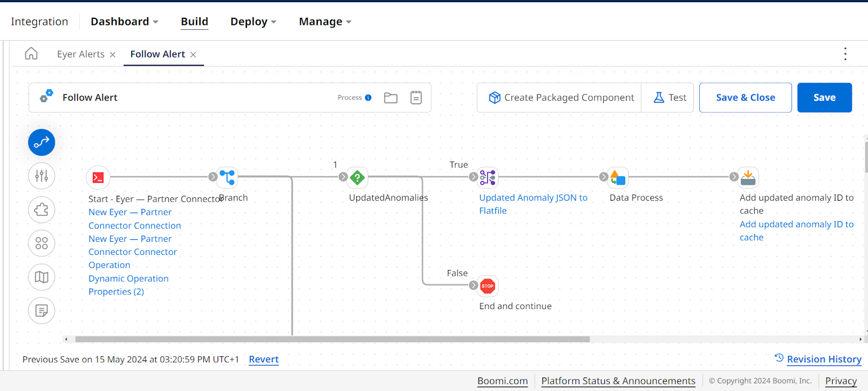Click the scrollbar left arrow

(x=66, y=339)
